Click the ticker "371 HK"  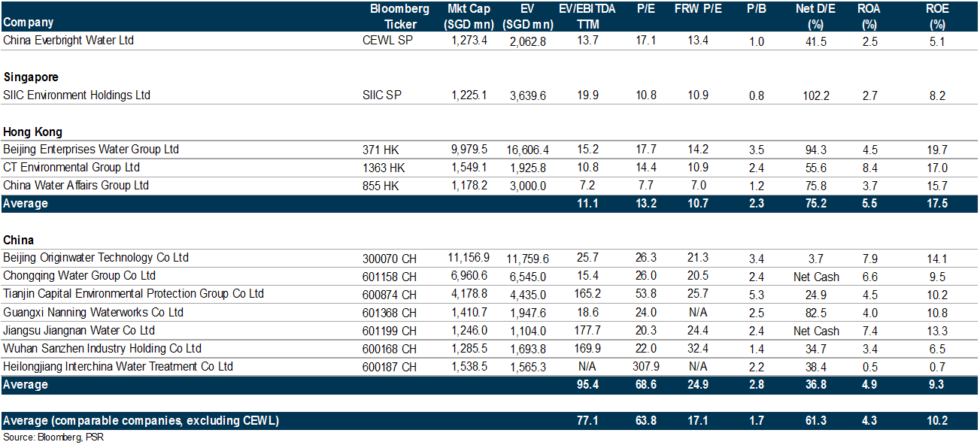(x=381, y=149)
